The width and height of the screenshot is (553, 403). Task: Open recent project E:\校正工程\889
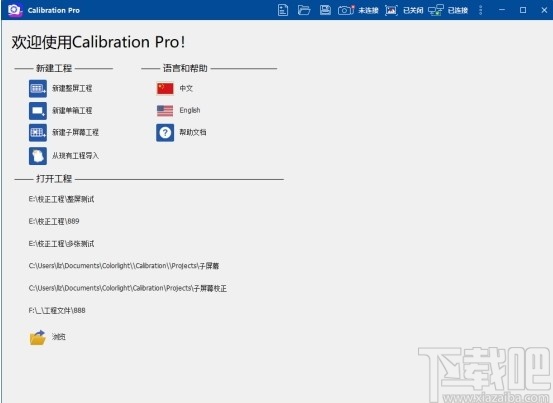(54, 221)
